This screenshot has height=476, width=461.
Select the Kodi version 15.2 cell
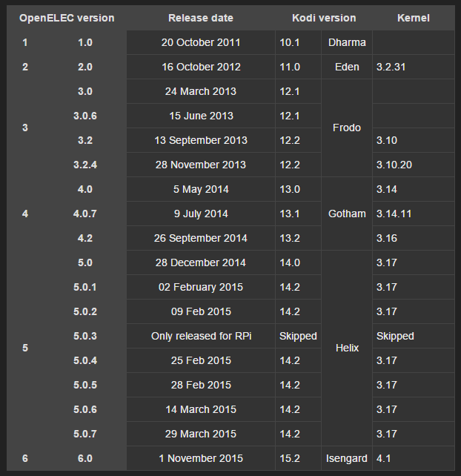click(290, 458)
